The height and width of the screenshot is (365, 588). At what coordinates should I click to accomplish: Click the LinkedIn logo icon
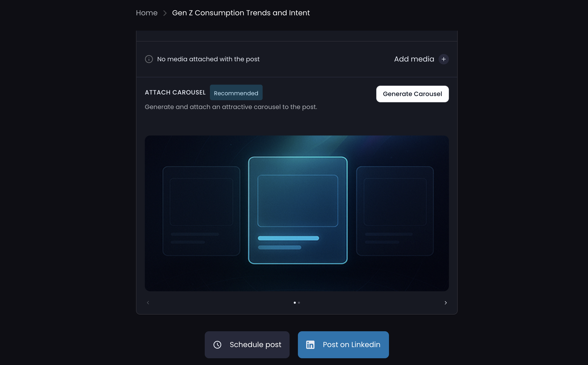[x=310, y=345]
